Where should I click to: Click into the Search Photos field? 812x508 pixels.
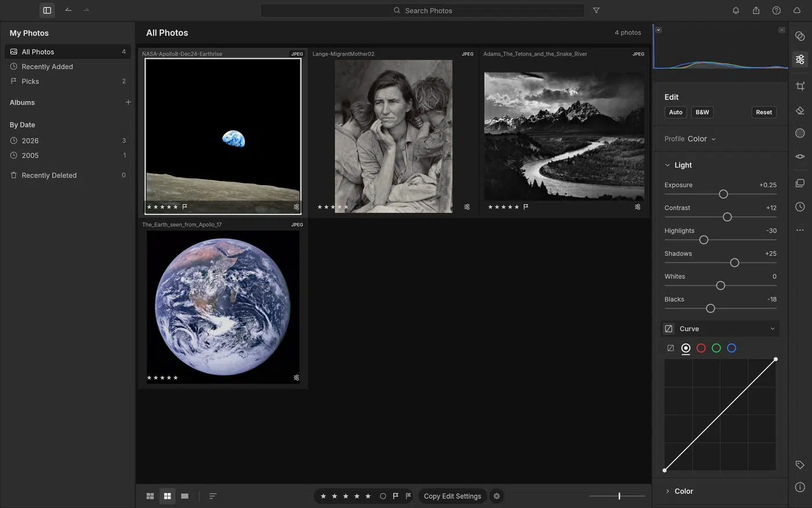423,10
